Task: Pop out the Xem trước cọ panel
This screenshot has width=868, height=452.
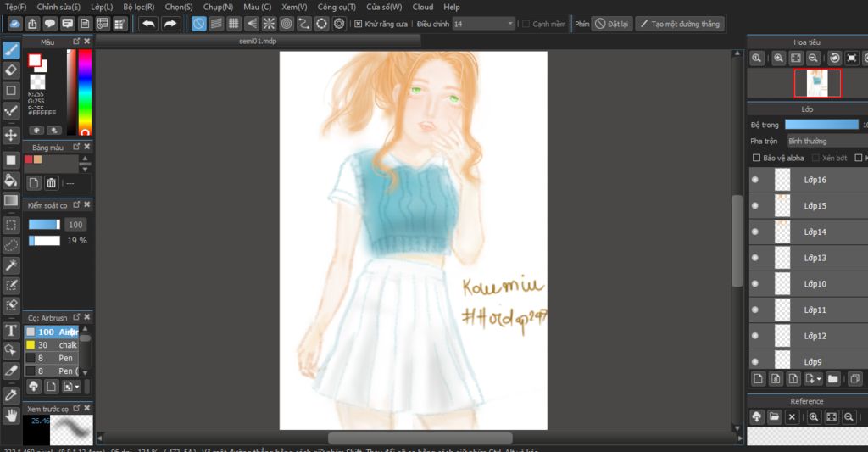Action: pyautogui.click(x=76, y=408)
